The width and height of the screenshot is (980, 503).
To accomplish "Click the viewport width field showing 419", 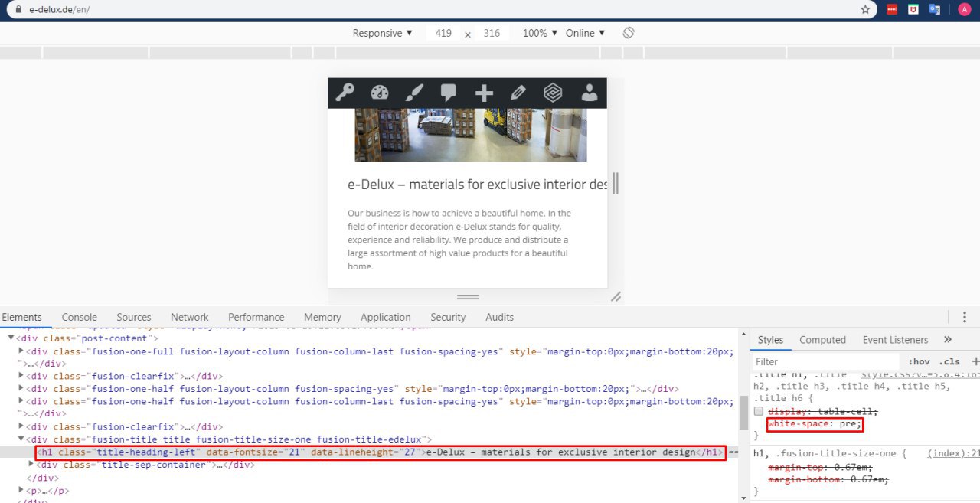I will [443, 33].
